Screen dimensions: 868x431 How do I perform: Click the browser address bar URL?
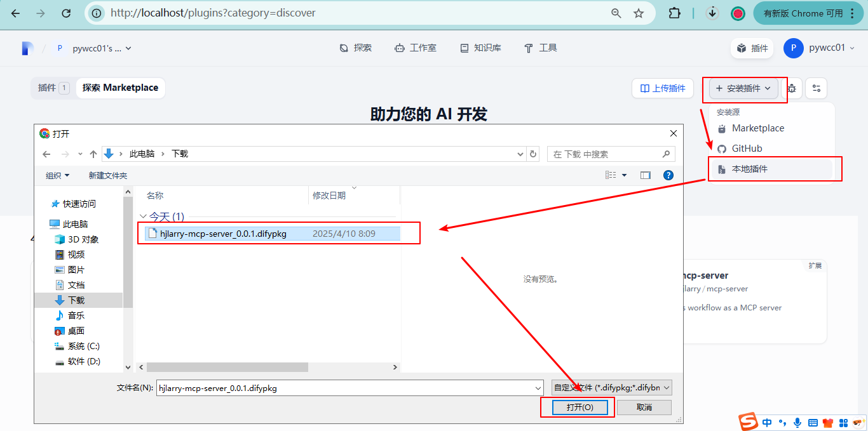tap(213, 13)
